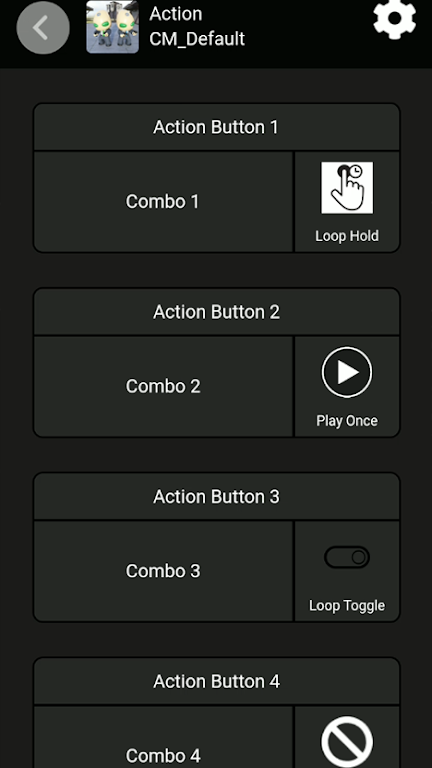The width and height of the screenshot is (432, 768).
Task: Tap the Play Once circle icon
Action: pos(347,372)
